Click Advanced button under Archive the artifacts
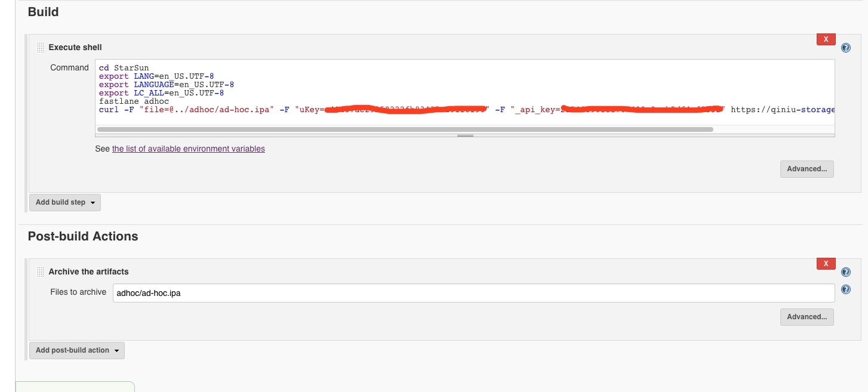Viewport: 868px width, 392px height. click(x=807, y=317)
